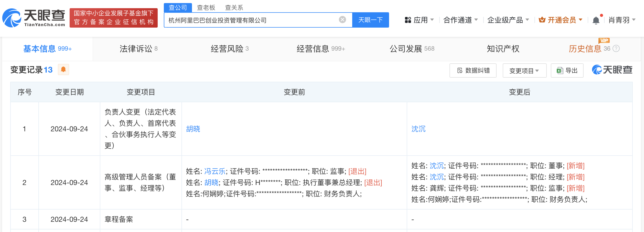Click the 数据纠错 icon

point(460,71)
